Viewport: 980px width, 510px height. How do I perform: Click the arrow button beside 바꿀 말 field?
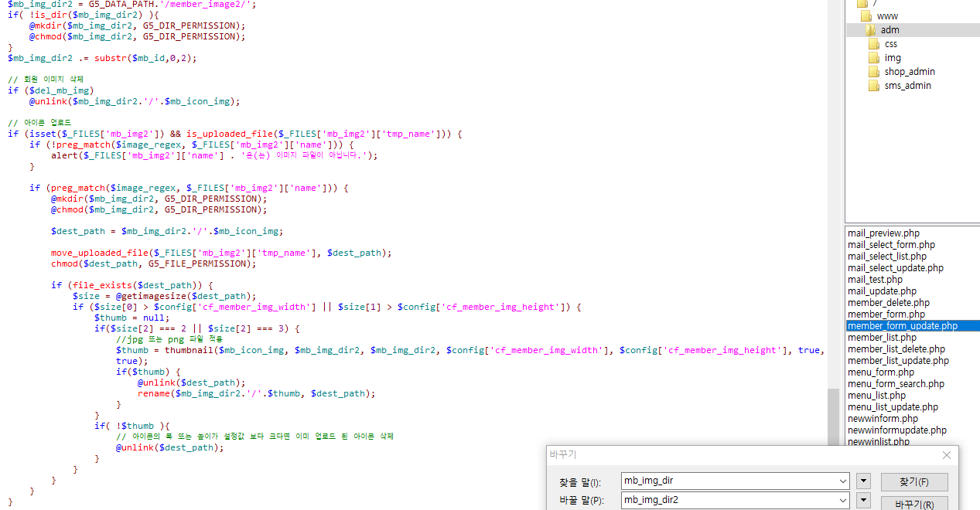(x=864, y=501)
